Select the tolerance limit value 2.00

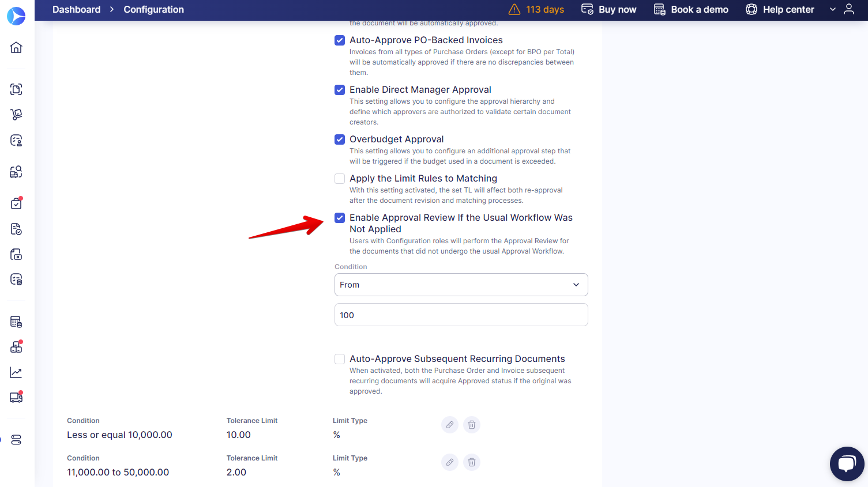tap(236, 472)
